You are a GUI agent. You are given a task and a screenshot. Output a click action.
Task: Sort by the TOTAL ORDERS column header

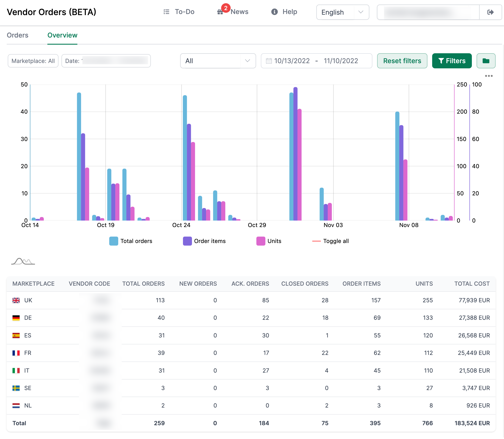coord(143,284)
